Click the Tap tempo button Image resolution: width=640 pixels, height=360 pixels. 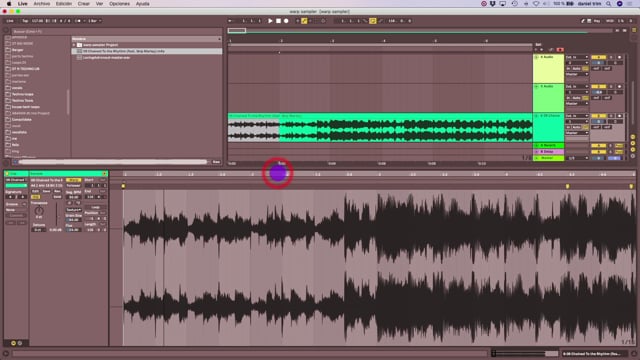(25, 21)
